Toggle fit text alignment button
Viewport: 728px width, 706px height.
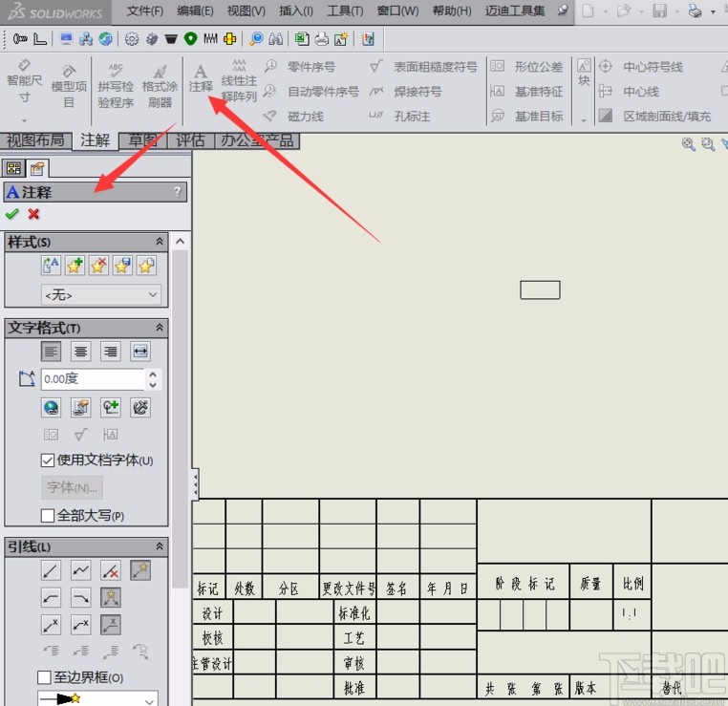tap(140, 352)
